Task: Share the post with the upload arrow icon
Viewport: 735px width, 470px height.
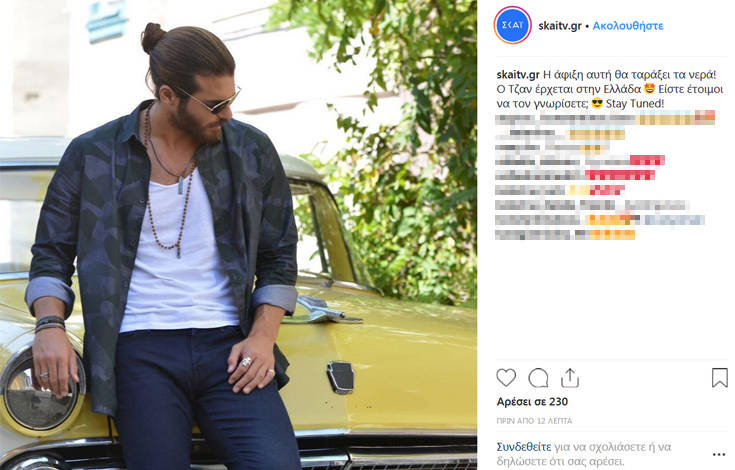Action: (x=570, y=378)
